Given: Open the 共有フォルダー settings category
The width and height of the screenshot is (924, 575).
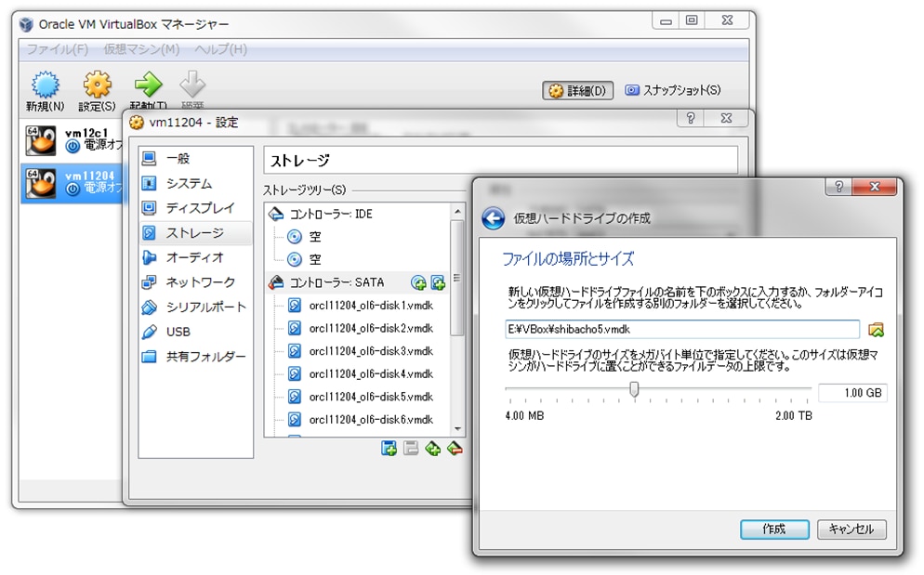Looking at the screenshot, I should [195, 357].
